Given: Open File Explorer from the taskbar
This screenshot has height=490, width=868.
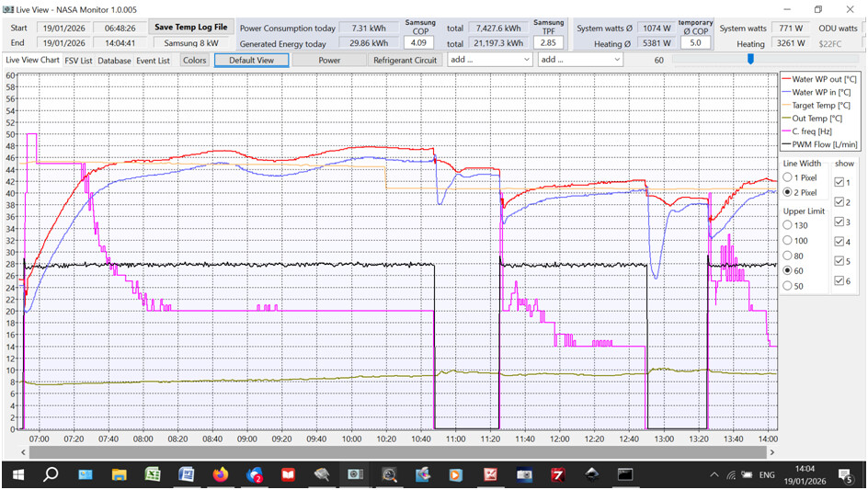Looking at the screenshot, I should 120,474.
